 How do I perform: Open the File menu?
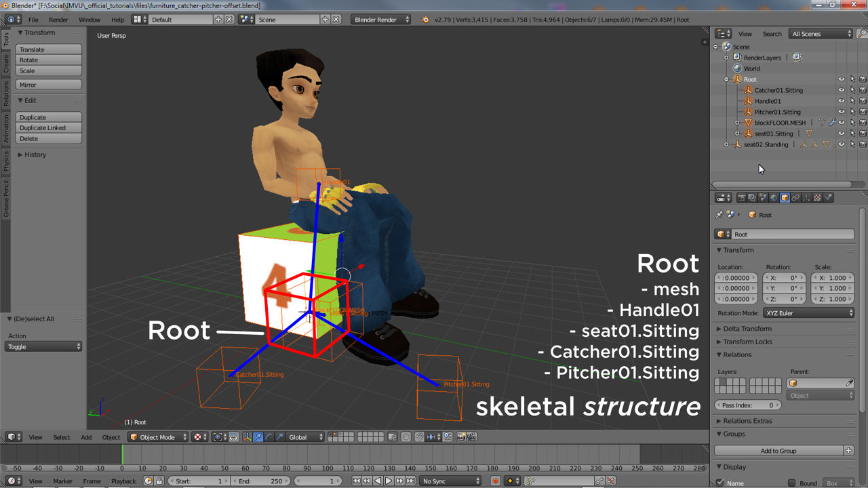[x=33, y=20]
